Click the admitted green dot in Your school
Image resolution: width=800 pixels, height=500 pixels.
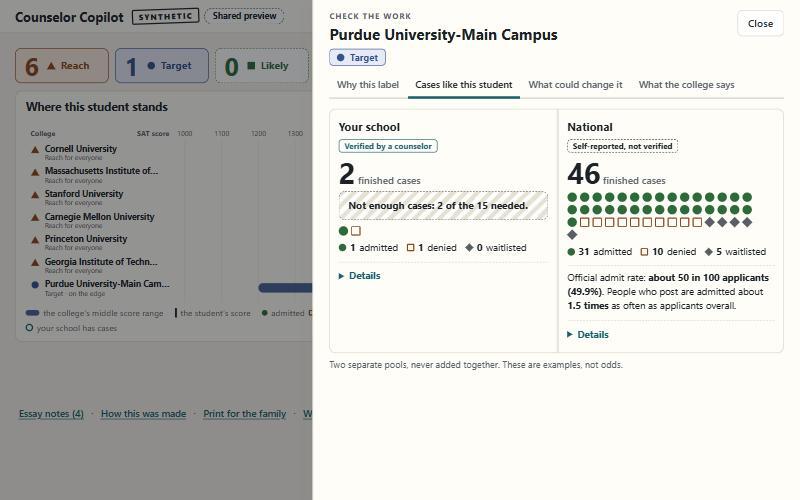point(343,231)
